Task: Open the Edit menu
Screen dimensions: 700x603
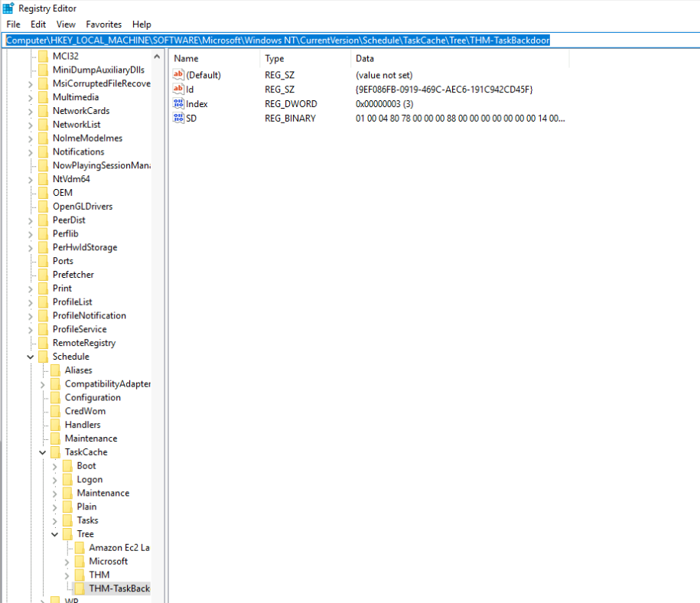Action: 38,24
